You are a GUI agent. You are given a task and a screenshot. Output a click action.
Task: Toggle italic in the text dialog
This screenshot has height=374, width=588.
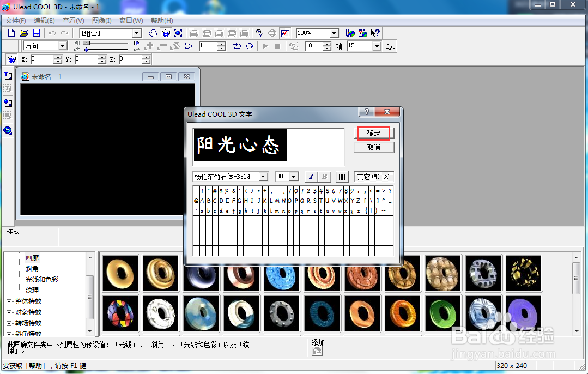[311, 177]
